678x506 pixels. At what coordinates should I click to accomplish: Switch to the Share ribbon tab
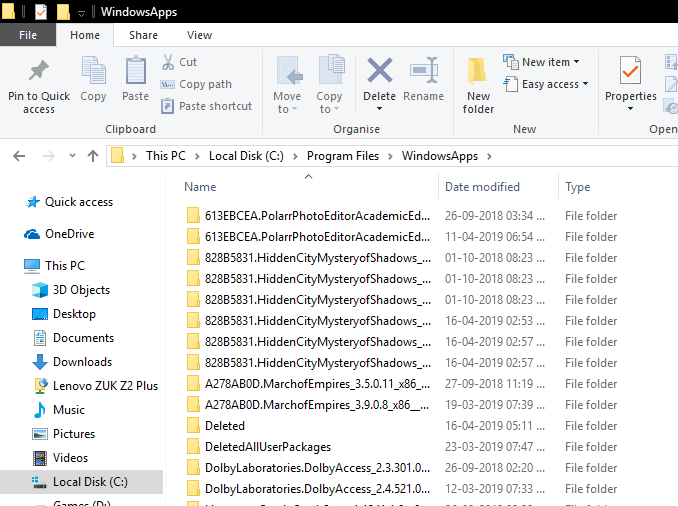coord(143,35)
